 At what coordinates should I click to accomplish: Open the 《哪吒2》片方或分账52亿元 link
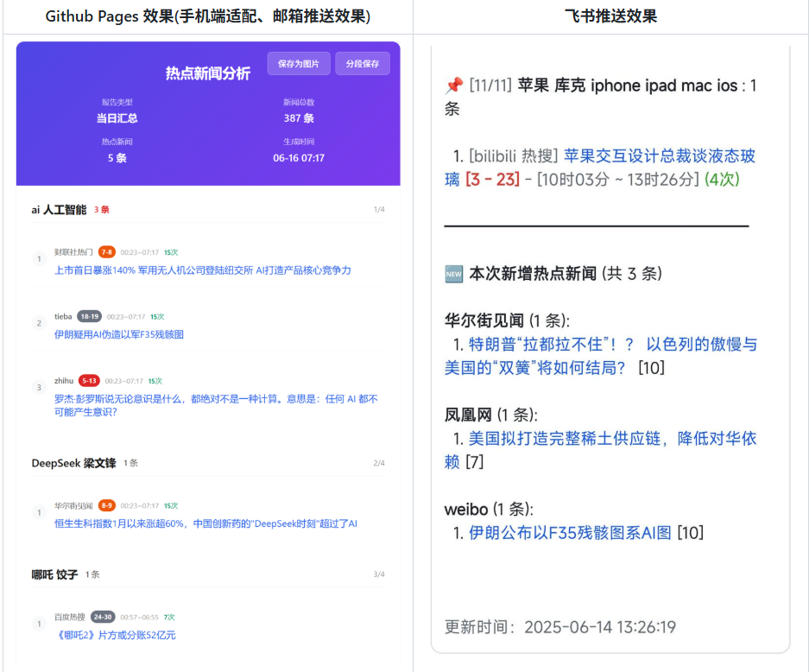coord(115,635)
